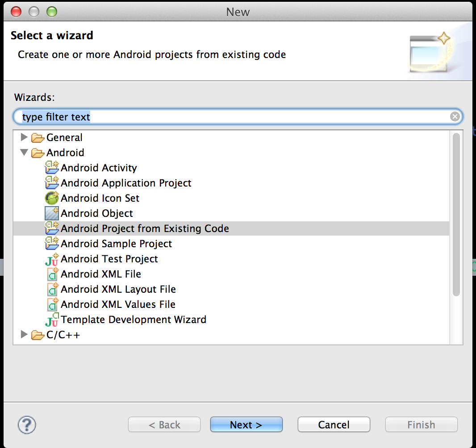Click the Android Test Project JUnit icon

[x=52, y=259]
